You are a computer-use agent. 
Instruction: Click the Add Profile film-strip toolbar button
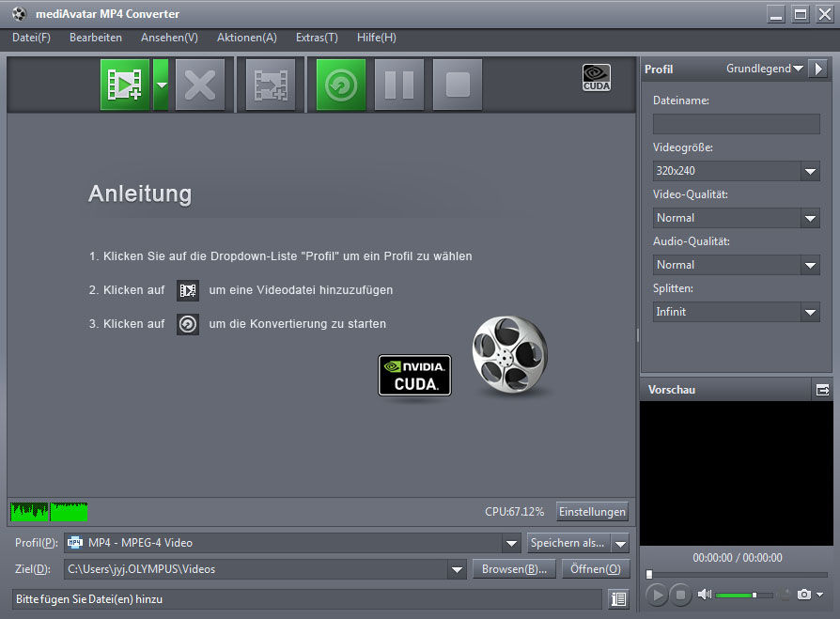coord(271,85)
